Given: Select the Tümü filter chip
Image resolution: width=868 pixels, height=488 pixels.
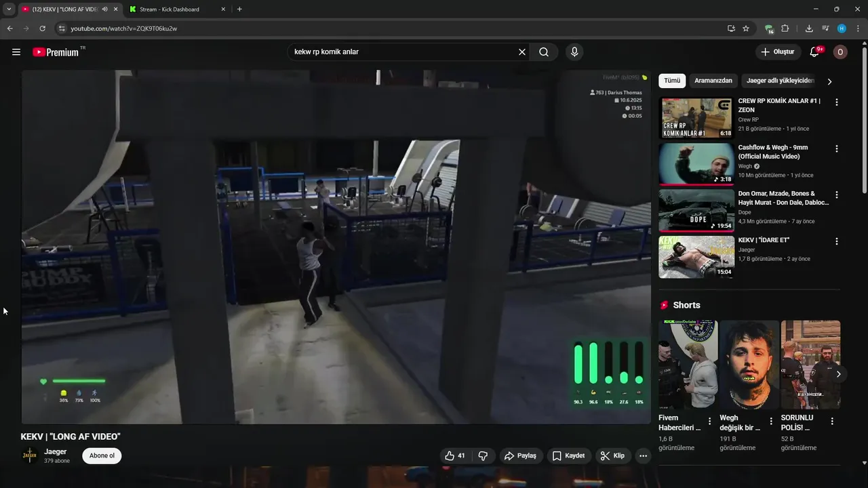Looking at the screenshot, I should point(672,81).
